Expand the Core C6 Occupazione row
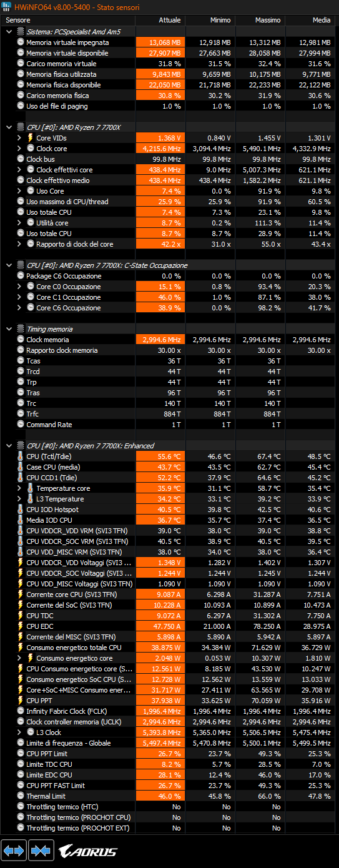The width and height of the screenshot is (339, 868). tap(21, 308)
